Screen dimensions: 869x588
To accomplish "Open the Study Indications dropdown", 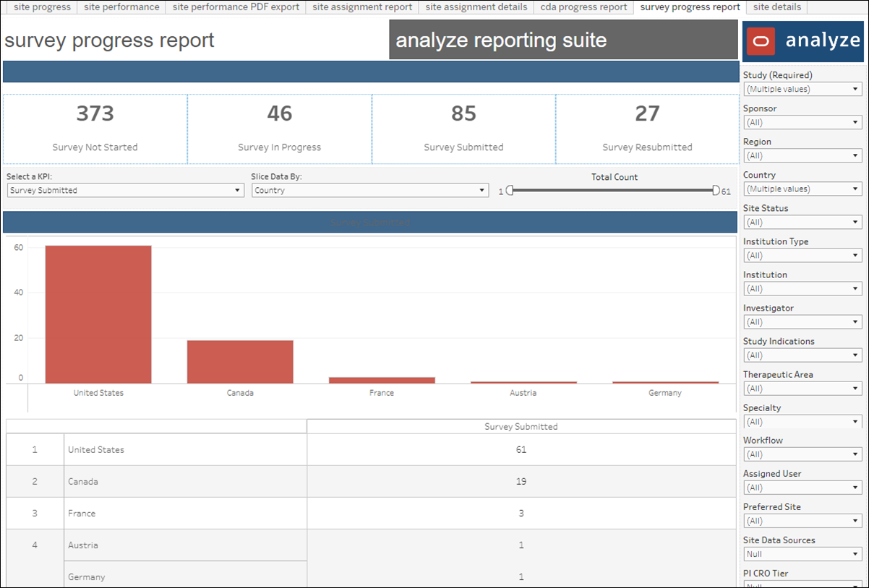I will tap(802, 355).
